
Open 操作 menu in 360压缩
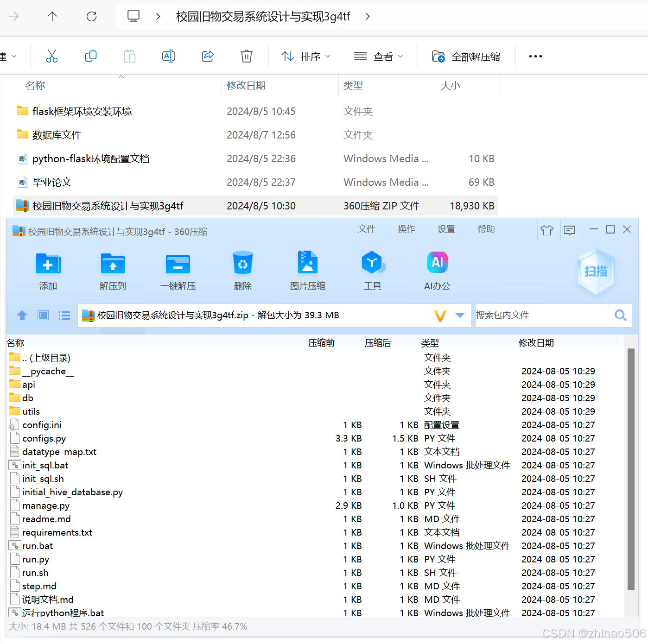[407, 229]
